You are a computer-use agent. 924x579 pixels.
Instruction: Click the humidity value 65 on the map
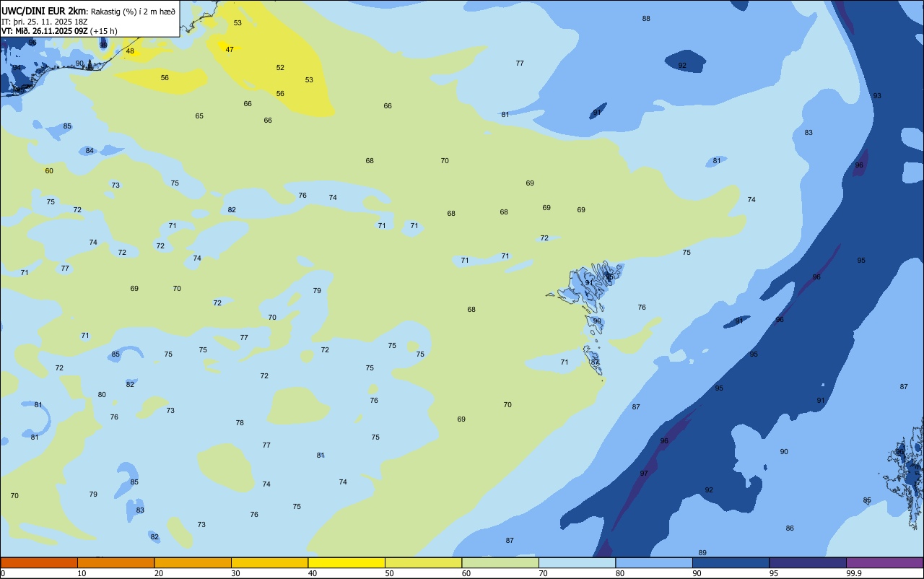pos(199,116)
